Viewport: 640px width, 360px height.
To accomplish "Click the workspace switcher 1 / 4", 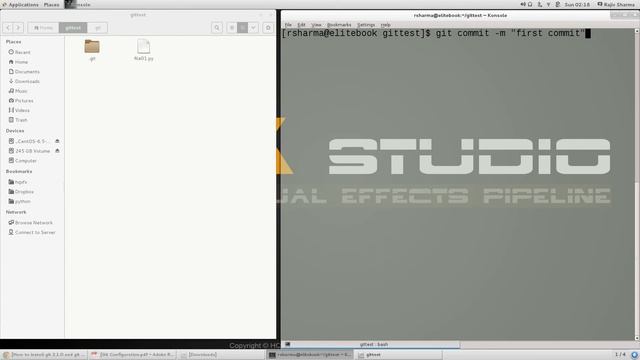I will (x=620, y=354).
